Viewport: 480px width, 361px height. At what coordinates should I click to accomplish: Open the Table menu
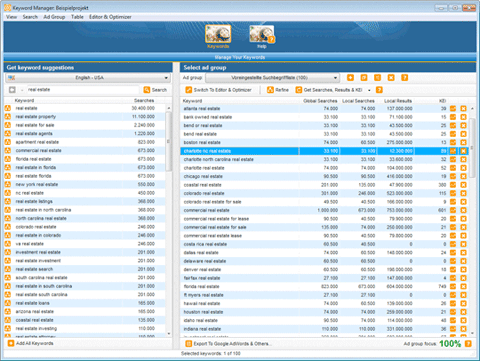click(77, 17)
